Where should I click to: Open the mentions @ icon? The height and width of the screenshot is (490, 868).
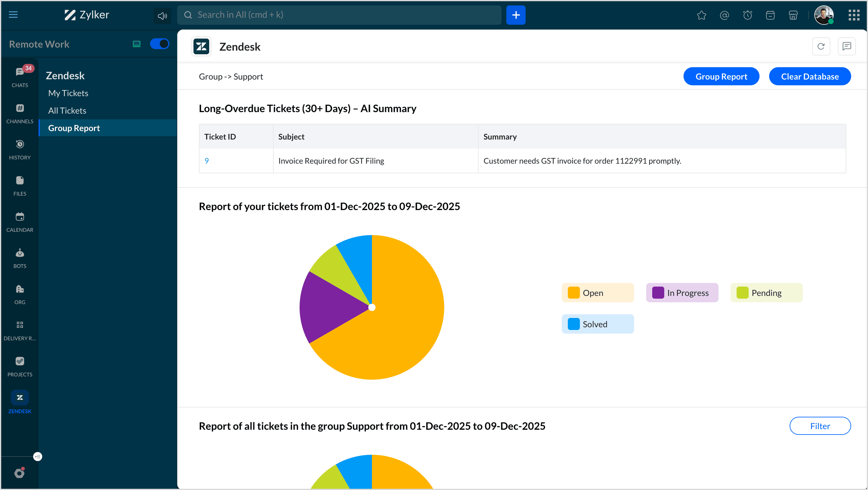tap(725, 15)
